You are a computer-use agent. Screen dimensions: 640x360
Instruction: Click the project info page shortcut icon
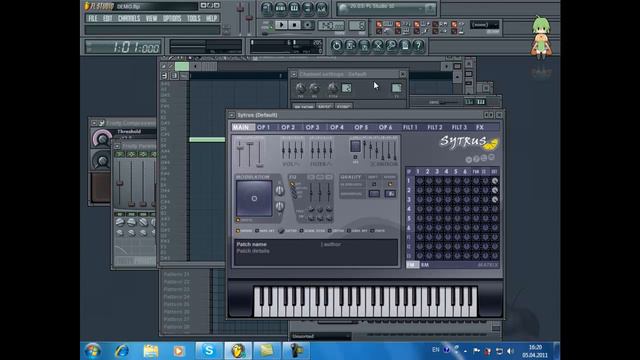pyautogui.click(x=405, y=45)
